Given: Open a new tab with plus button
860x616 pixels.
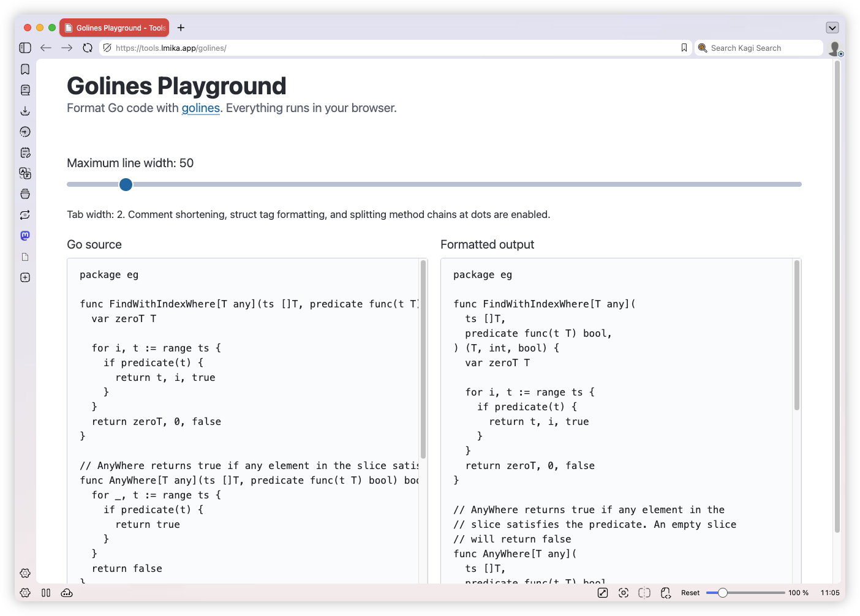Looking at the screenshot, I should tap(181, 28).
